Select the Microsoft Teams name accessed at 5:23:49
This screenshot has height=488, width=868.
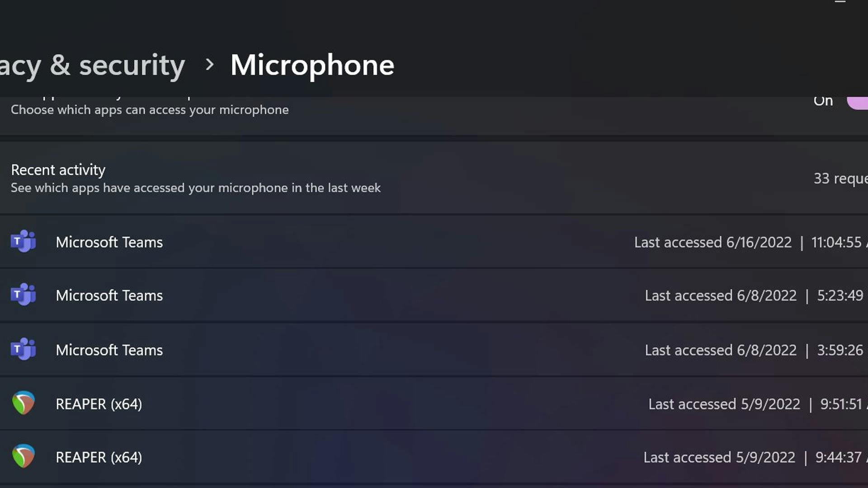click(x=109, y=296)
